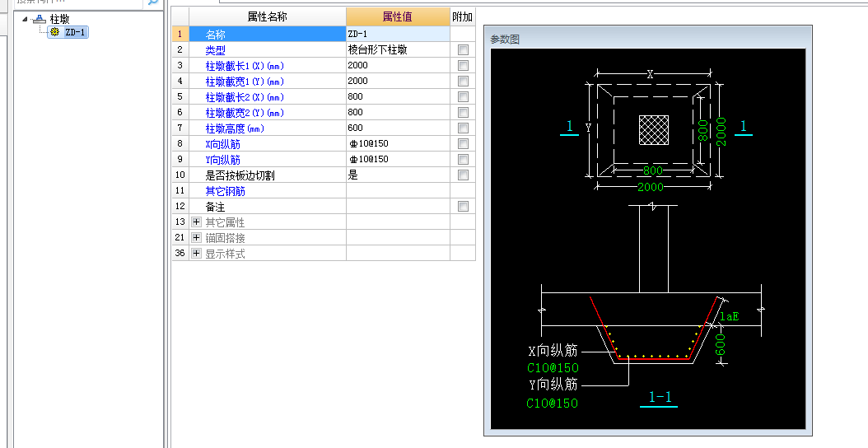Click the 参数图 panel title

(x=504, y=40)
